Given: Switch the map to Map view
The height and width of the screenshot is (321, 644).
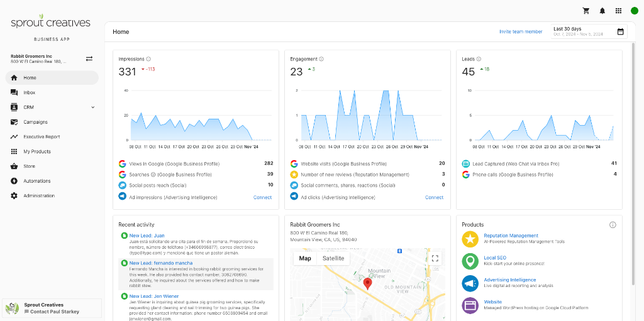Looking at the screenshot, I should pos(305,258).
